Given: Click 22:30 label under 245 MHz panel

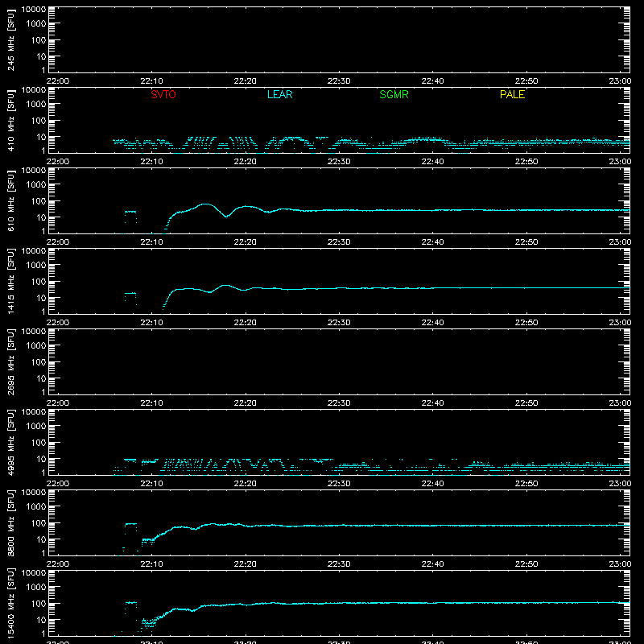Looking at the screenshot, I should coord(339,81).
